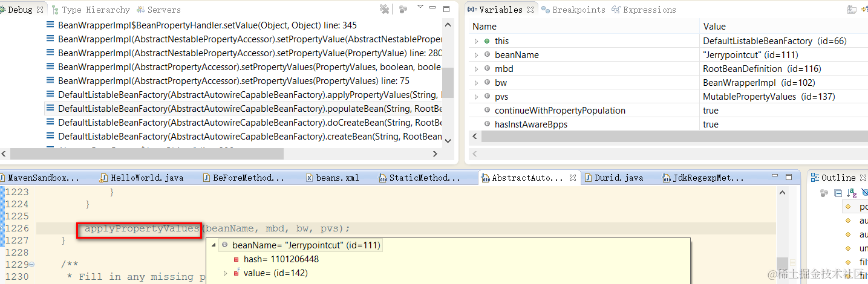Image resolution: width=868 pixels, height=284 pixels.
Task: Open the Type Hierarchy tab
Action: 91,10
